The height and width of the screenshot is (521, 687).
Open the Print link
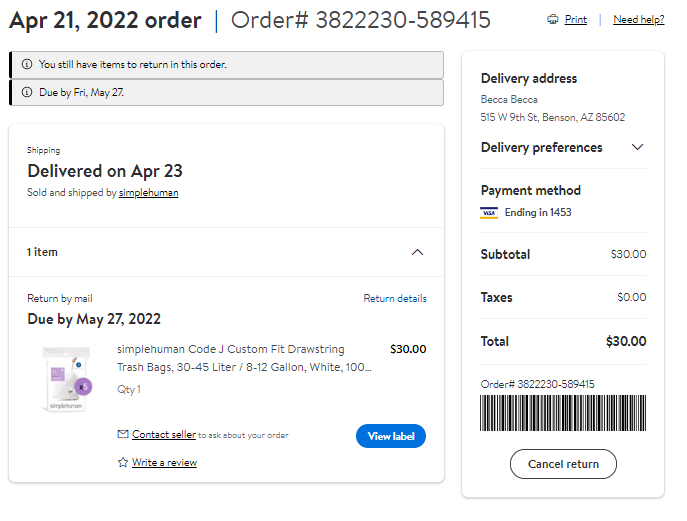576,19
